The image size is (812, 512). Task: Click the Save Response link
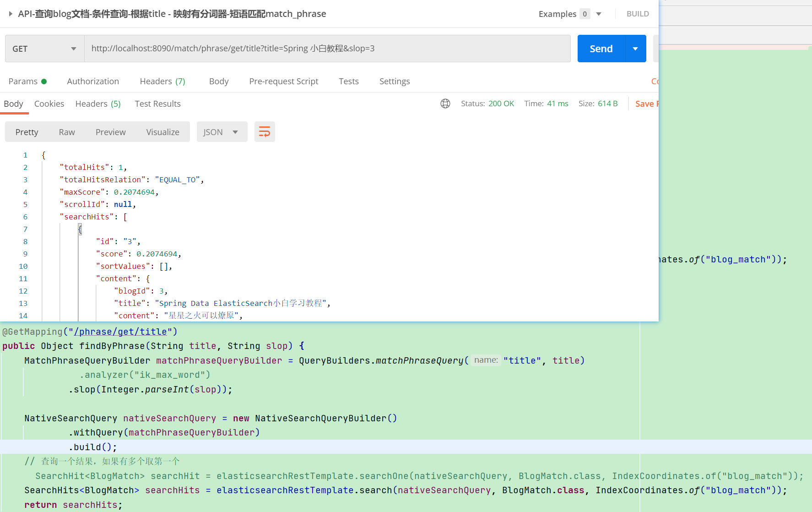tap(647, 103)
